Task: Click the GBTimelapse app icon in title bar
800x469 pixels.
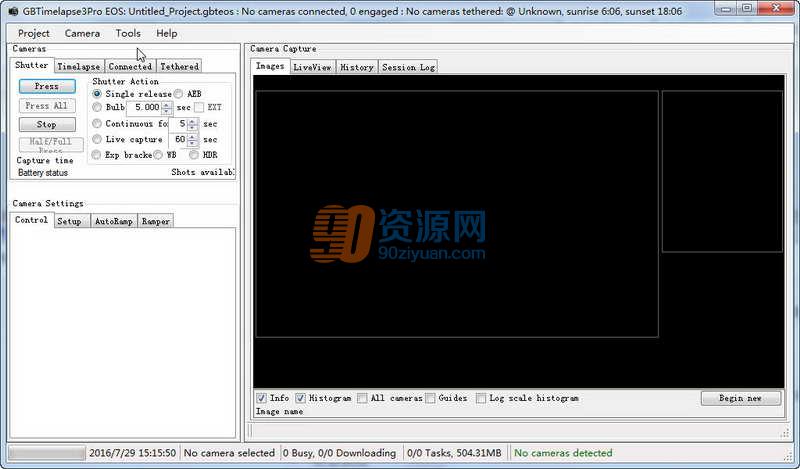Action: click(14, 10)
